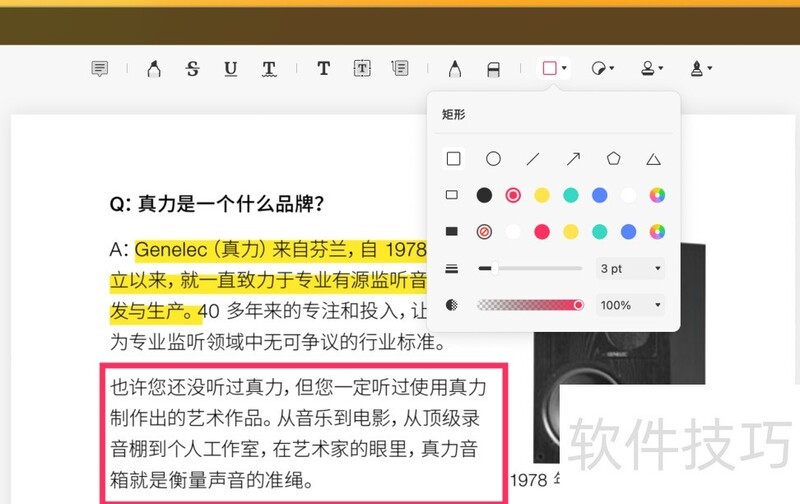Select no fill color option
Viewport: 800px width, 504px height.
coord(484,232)
